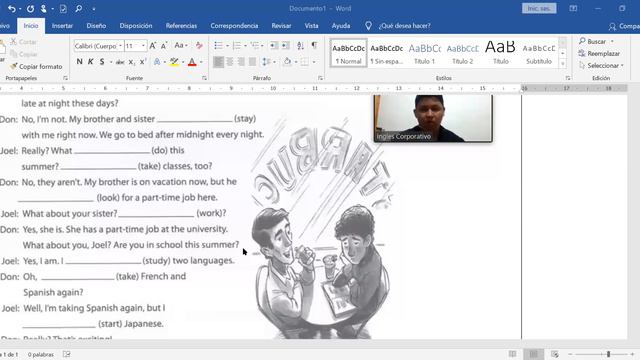Toggle superscript x²
This screenshot has width=640, height=360.
tap(142, 62)
